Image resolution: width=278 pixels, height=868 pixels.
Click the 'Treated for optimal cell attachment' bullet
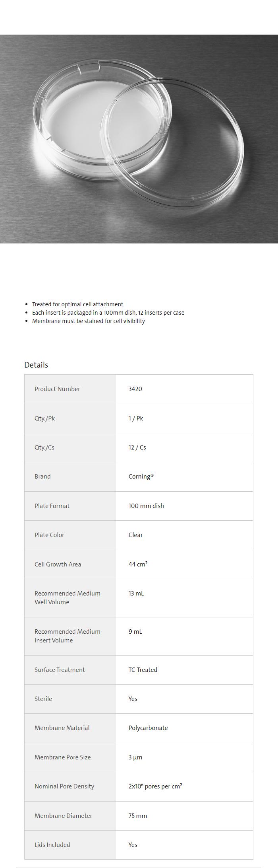(77, 304)
